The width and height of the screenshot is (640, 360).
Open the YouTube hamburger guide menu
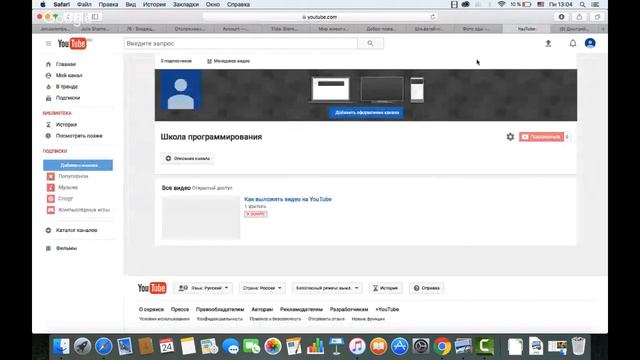pyautogui.click(x=49, y=43)
